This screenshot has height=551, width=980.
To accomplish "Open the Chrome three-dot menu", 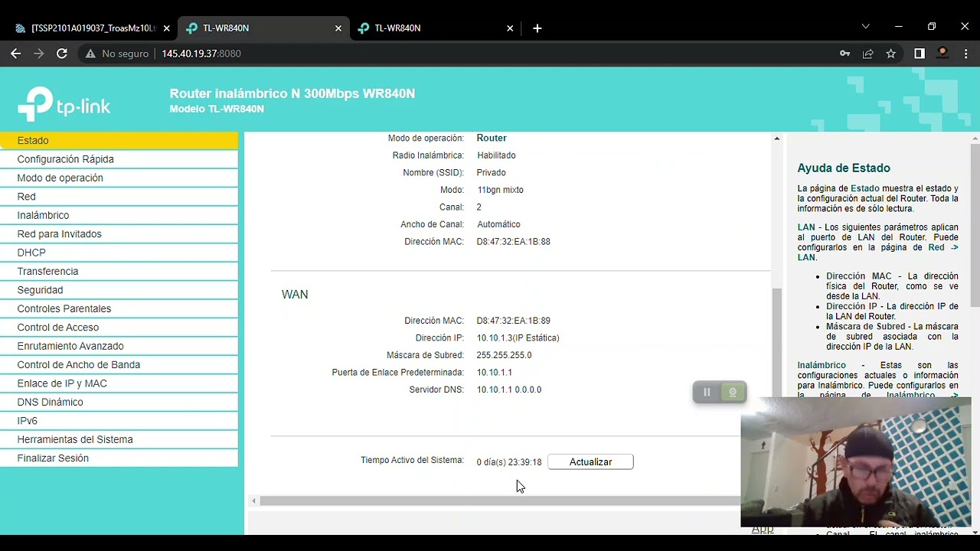I will (x=966, y=54).
